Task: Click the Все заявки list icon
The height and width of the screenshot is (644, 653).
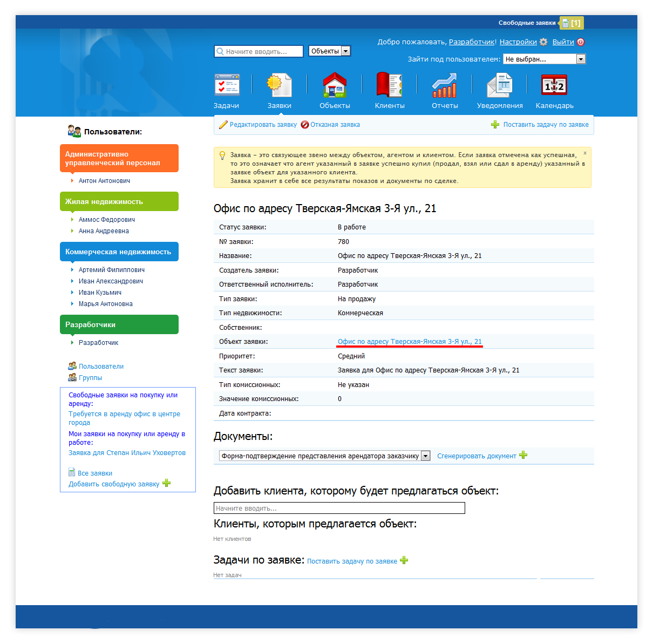Action: (x=72, y=472)
